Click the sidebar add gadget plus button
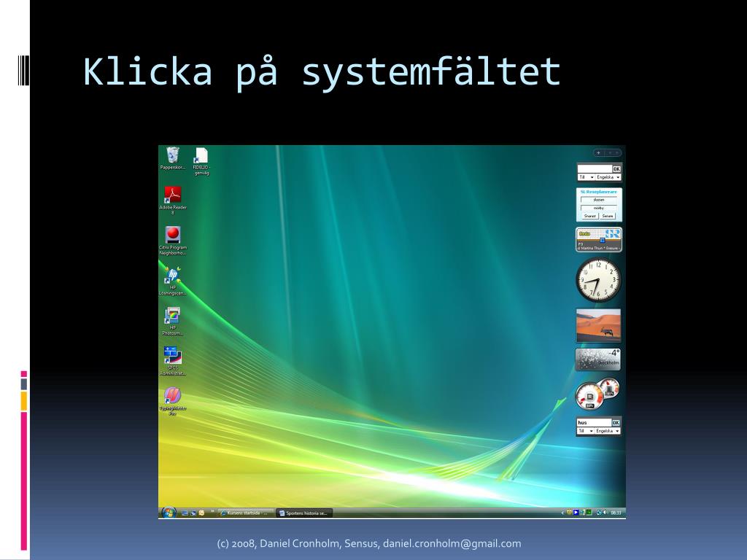 [598, 153]
